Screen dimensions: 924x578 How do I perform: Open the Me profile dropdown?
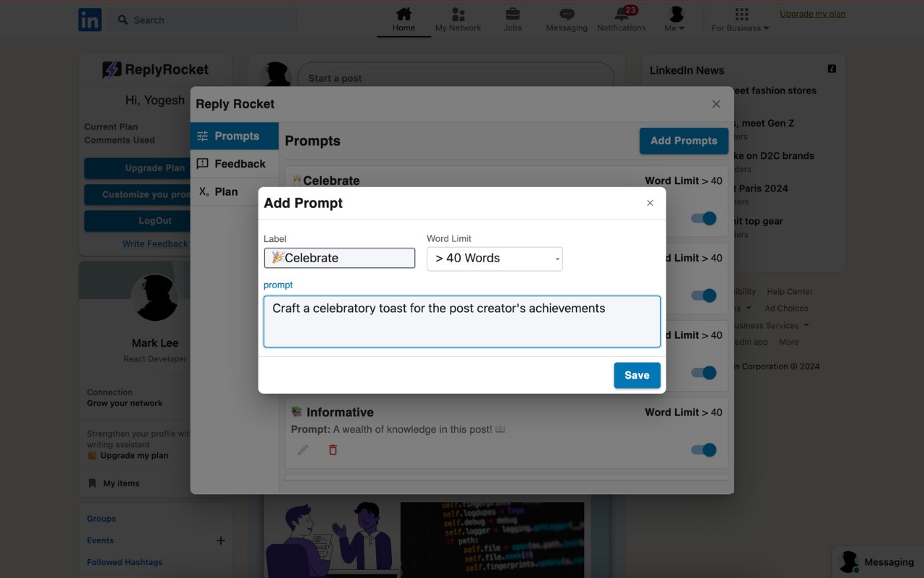[675, 20]
